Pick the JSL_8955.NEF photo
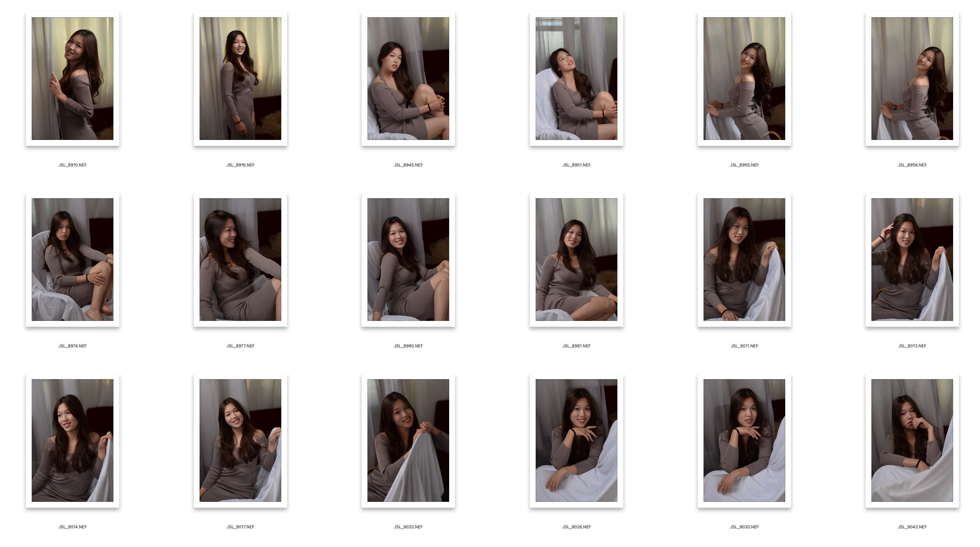The image size is (980, 547). click(744, 78)
